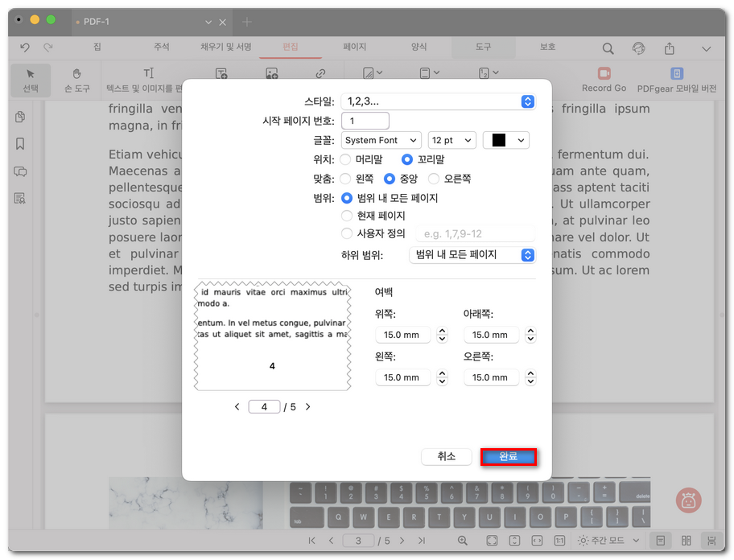Select the 손 도구 hand tool
This screenshot has height=560, width=734.
(76, 80)
